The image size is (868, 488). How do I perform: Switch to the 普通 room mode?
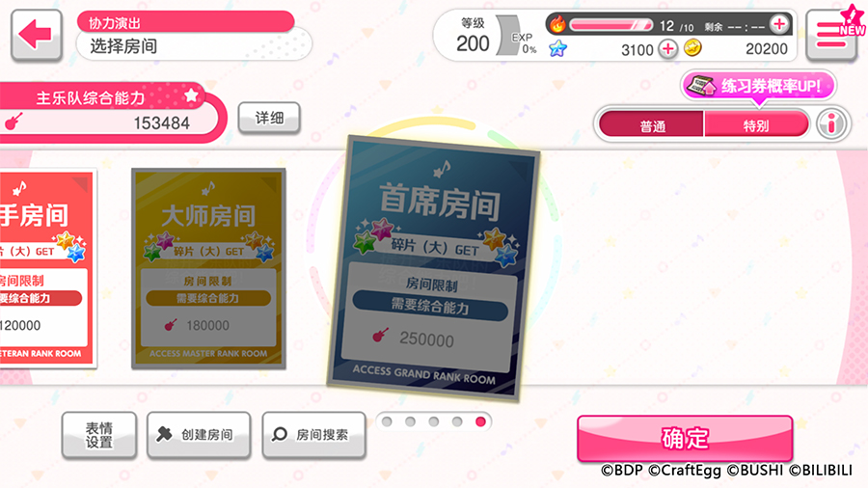pyautogui.click(x=652, y=124)
